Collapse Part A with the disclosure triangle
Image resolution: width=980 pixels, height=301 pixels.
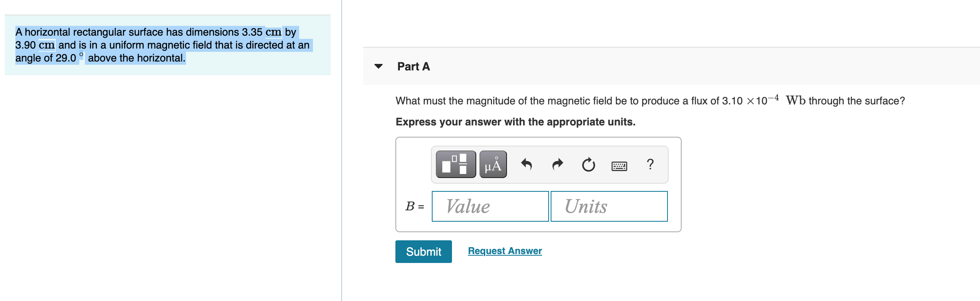click(378, 67)
